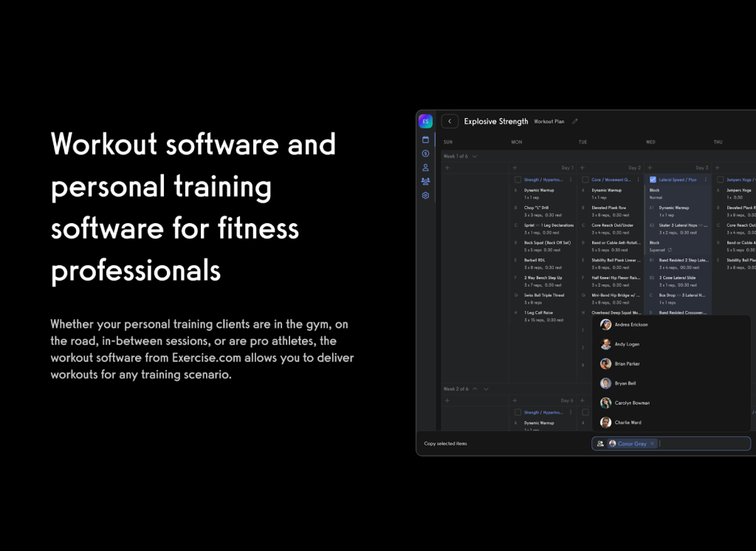Expand the Week 1 of 6 chevron
Screen dimensions: 756x551
475,157
